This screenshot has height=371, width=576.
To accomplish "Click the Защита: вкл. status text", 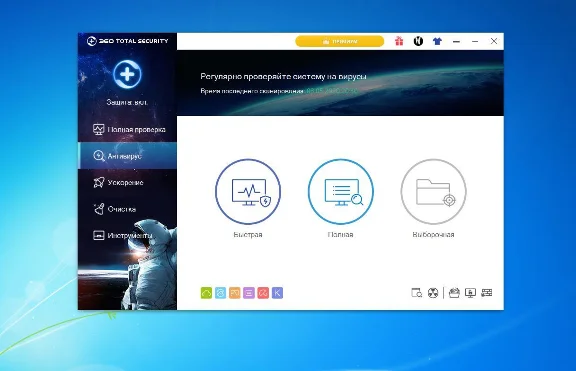I will pos(127,102).
